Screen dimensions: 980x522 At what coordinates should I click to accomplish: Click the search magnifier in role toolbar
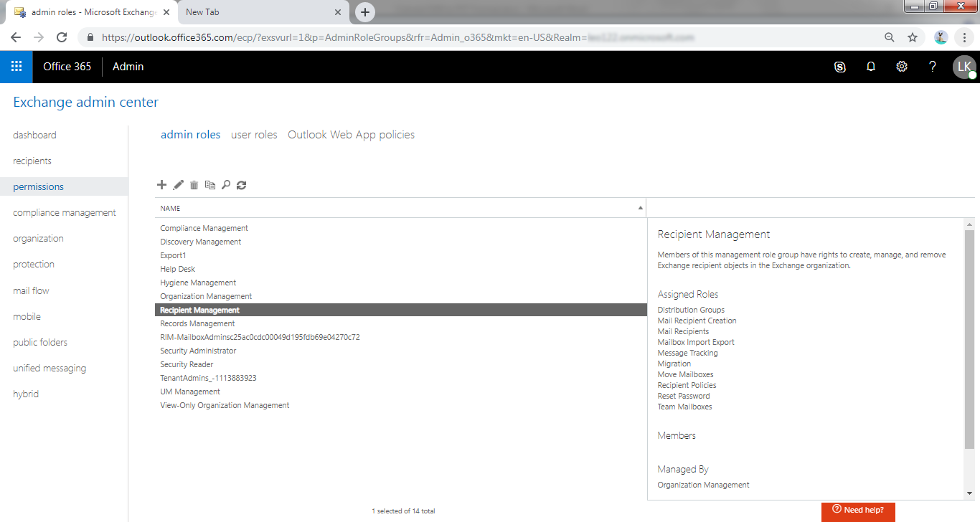226,185
